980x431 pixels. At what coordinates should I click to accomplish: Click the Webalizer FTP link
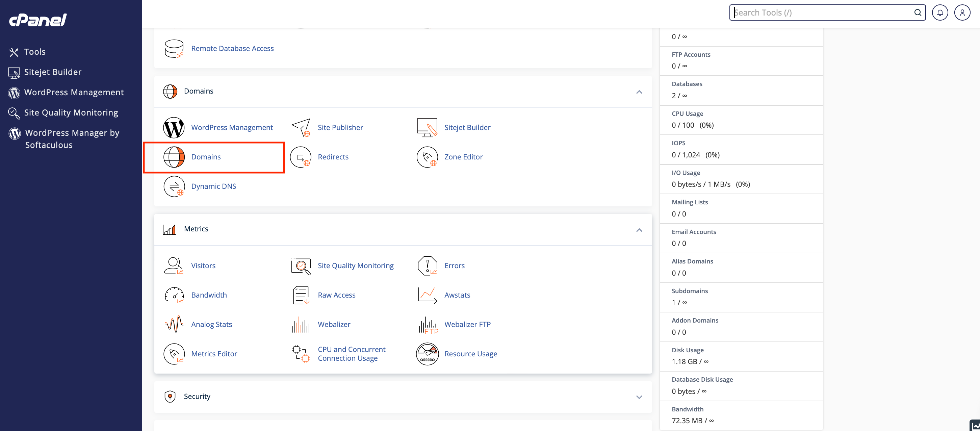[467, 325]
